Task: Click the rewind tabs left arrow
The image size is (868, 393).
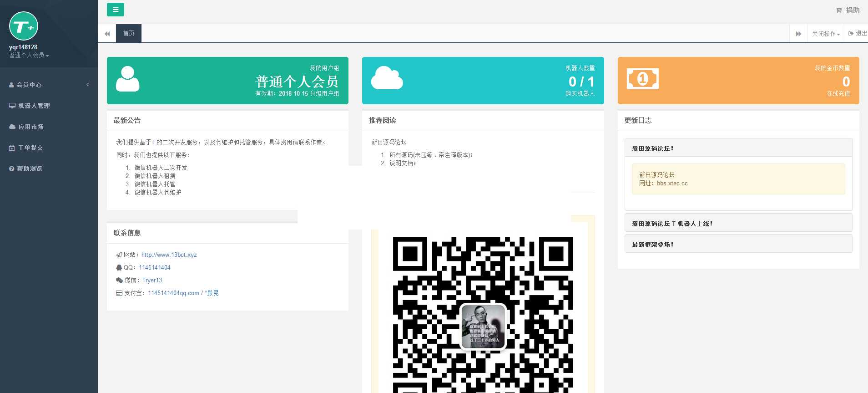Action: pos(107,34)
